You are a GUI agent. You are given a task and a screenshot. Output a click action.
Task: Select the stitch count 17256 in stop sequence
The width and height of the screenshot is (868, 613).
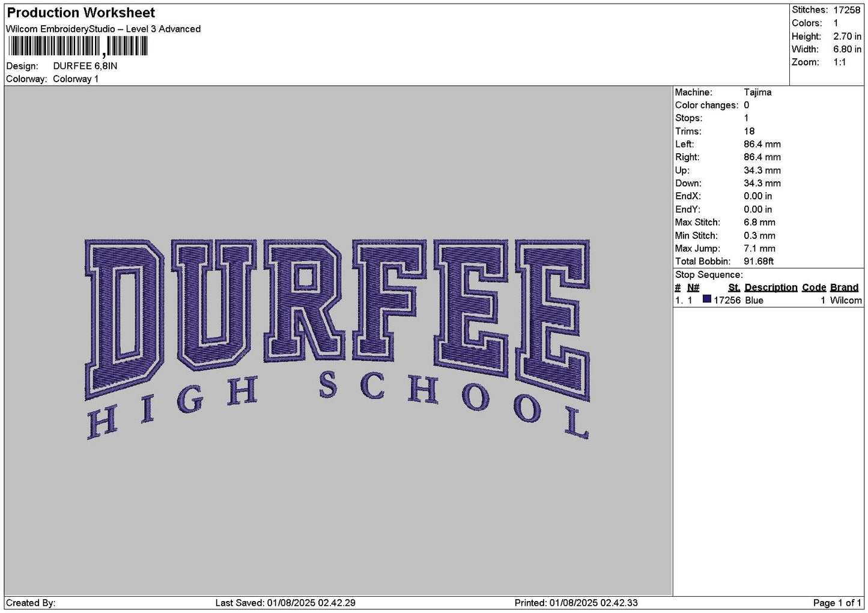point(727,300)
